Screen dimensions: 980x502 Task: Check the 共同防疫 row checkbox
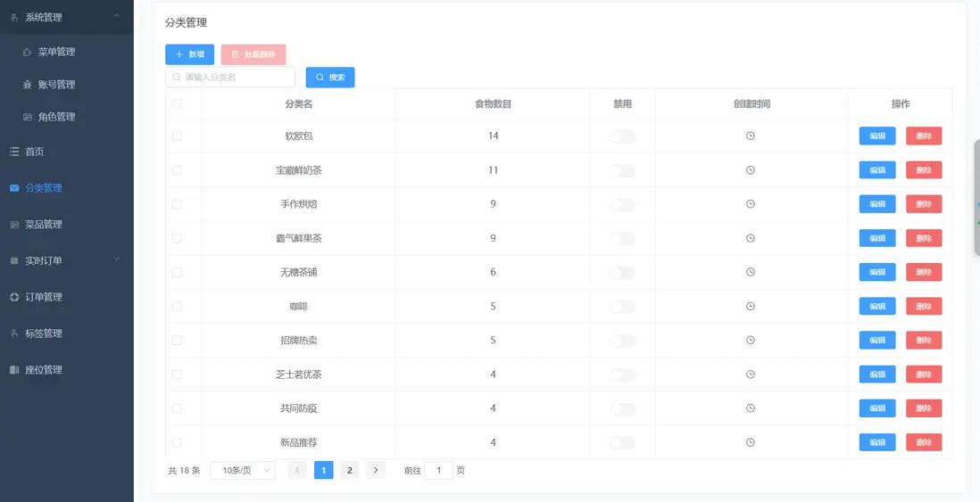tap(177, 408)
